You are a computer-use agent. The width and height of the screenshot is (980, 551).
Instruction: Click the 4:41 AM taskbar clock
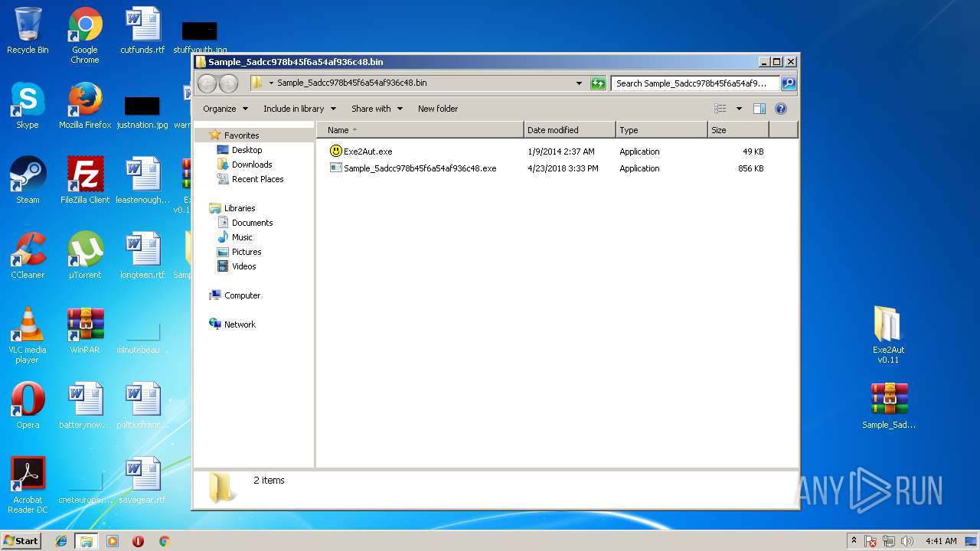click(941, 541)
